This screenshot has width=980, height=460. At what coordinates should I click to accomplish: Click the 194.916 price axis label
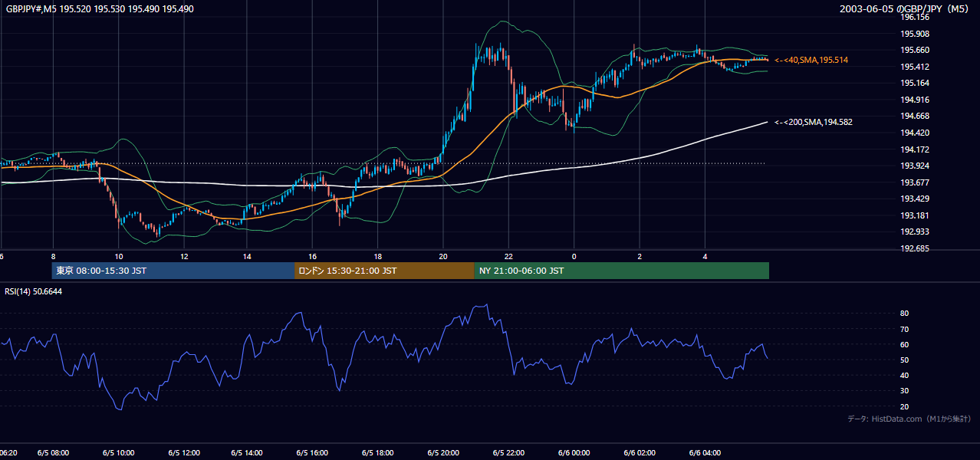click(x=915, y=100)
